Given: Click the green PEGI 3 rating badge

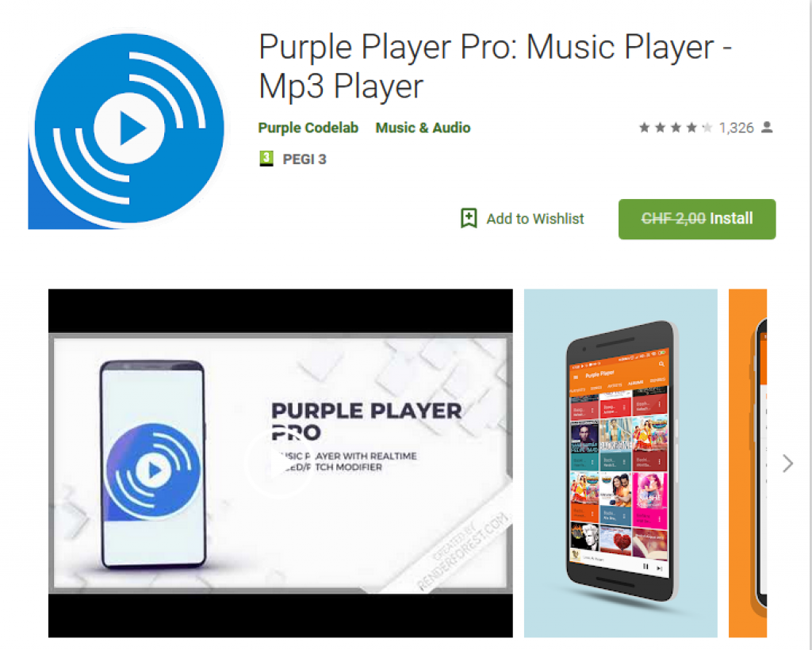Looking at the screenshot, I should coord(266,159).
